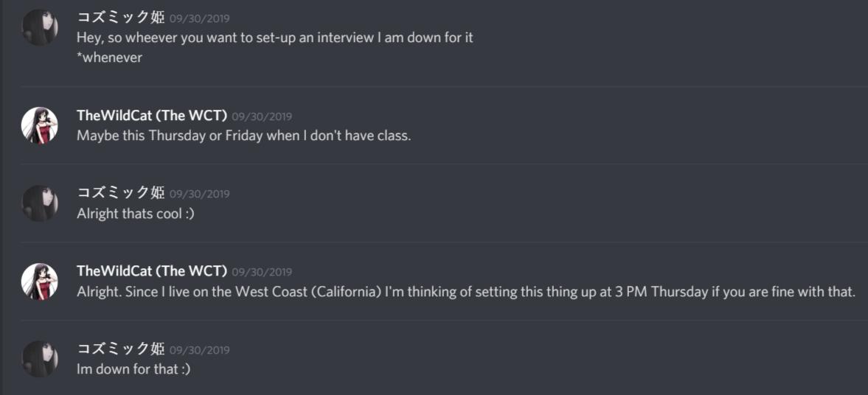This screenshot has height=395, width=868.
Task: Select the Alright thats cool :) message text
Action: coord(136,214)
